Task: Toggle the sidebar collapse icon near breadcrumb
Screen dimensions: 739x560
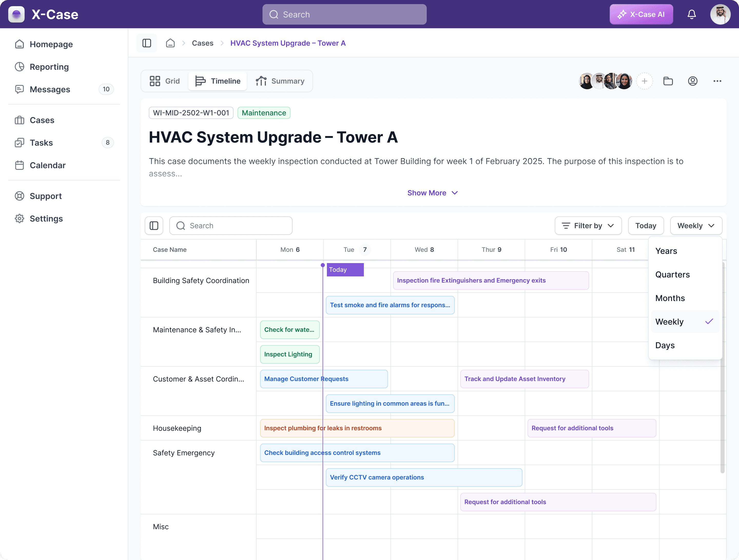Action: click(147, 43)
